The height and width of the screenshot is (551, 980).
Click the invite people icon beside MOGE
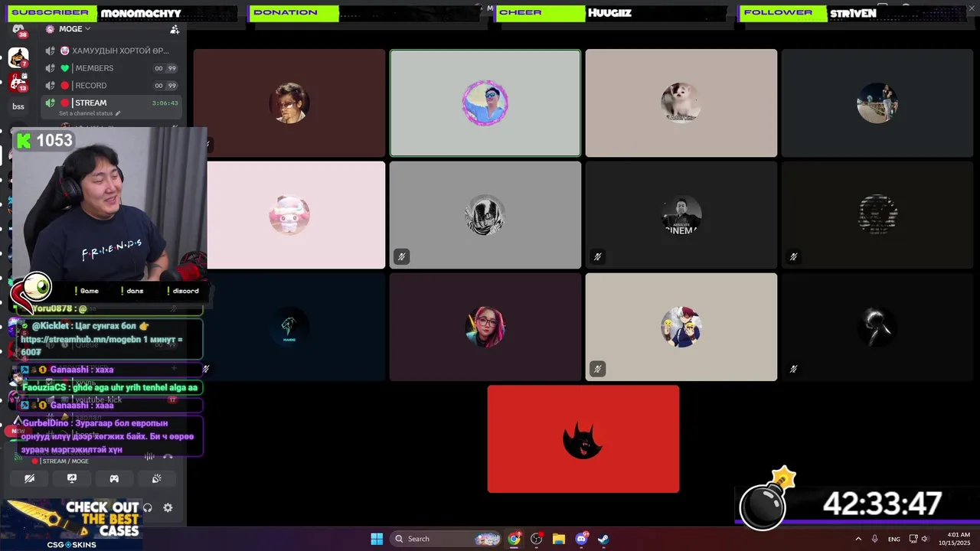tap(175, 29)
